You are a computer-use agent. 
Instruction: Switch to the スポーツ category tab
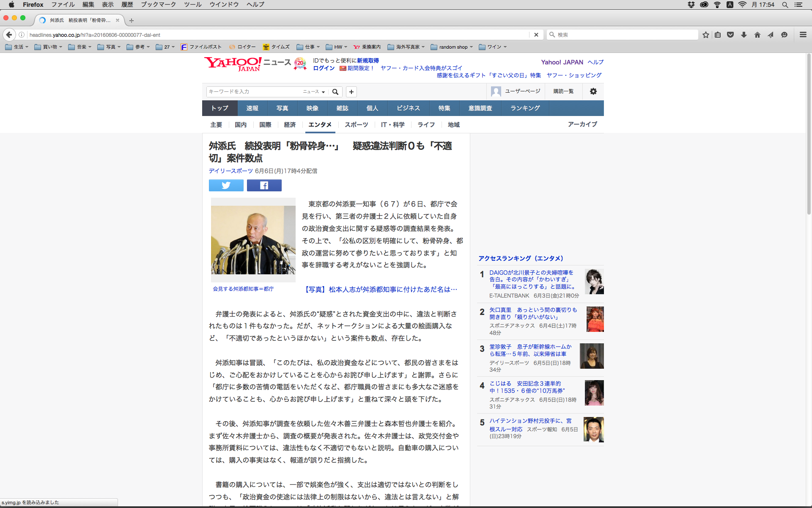click(356, 125)
